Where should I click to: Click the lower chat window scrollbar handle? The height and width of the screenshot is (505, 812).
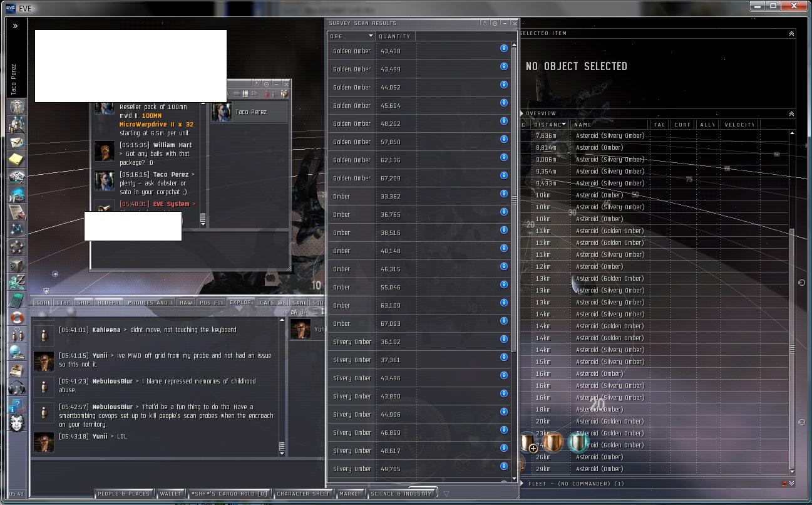click(x=282, y=447)
